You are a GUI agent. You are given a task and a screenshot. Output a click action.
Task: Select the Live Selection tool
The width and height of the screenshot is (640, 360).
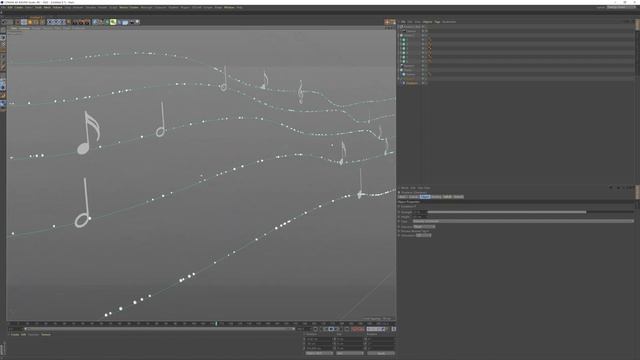coord(18,22)
